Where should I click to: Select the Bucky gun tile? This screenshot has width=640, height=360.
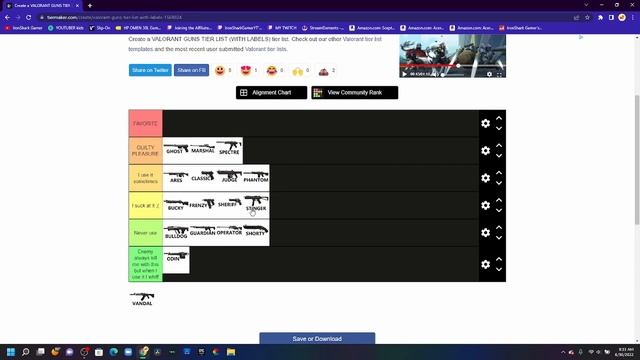click(x=176, y=205)
